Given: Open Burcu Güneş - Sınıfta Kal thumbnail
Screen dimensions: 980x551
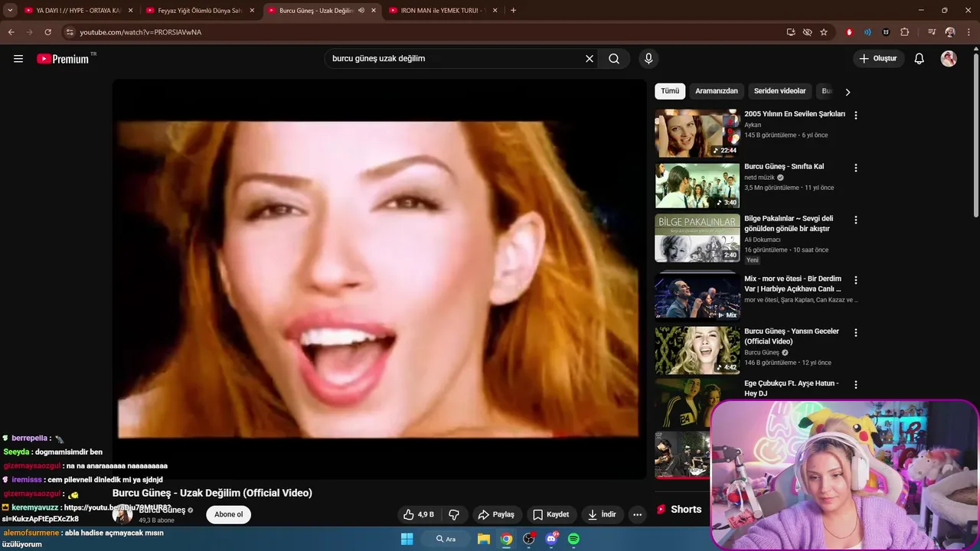Looking at the screenshot, I should [x=697, y=185].
